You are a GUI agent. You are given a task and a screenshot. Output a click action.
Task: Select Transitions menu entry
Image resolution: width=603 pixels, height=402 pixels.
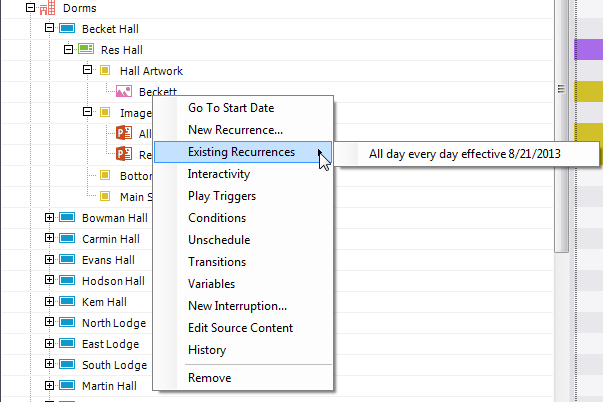point(243,262)
